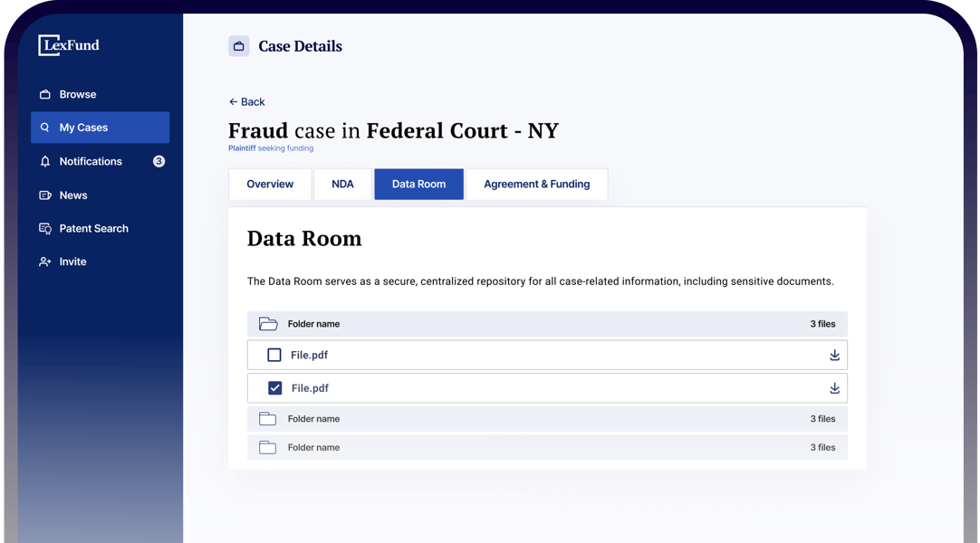
Task: Click the Browse briefcase icon in sidebar
Action: pos(45,94)
